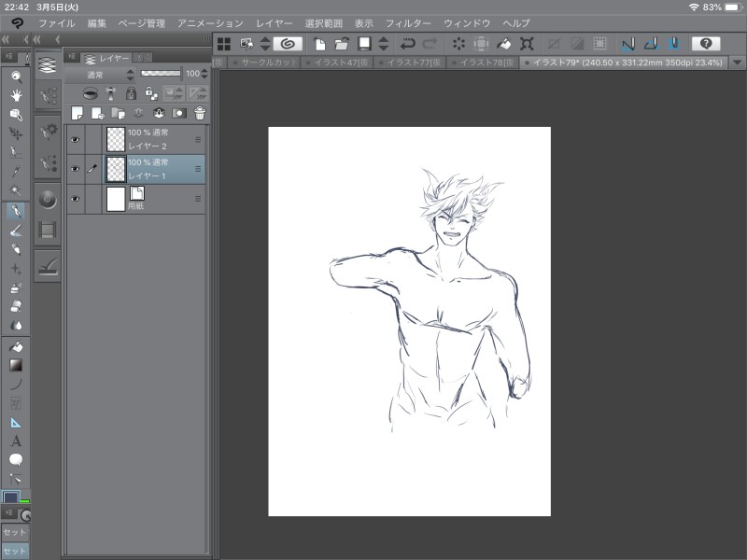This screenshot has width=747, height=560.
Task: Click the レイヤー 1 layer thumbnail
Action: click(x=116, y=169)
